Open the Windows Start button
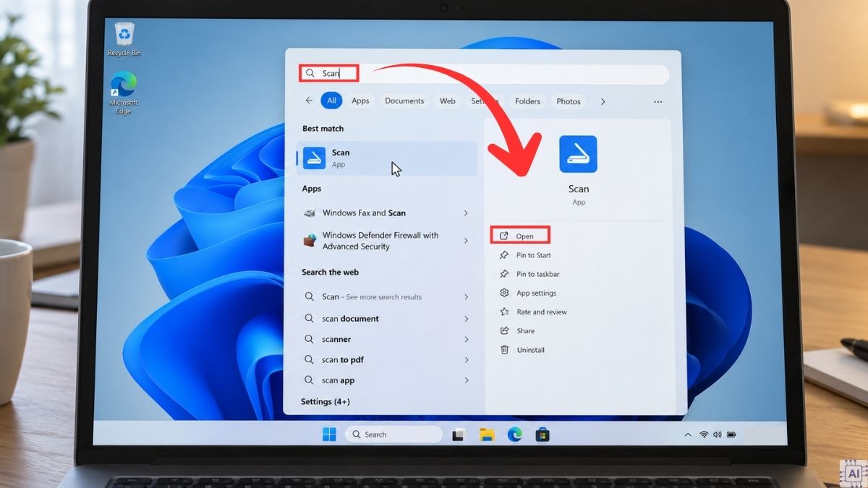 [x=329, y=435]
